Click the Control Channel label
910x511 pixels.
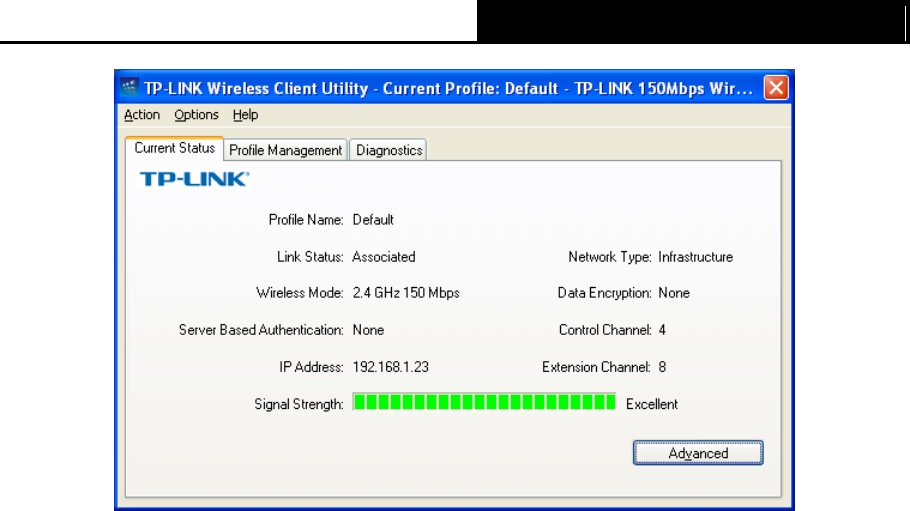[605, 330]
